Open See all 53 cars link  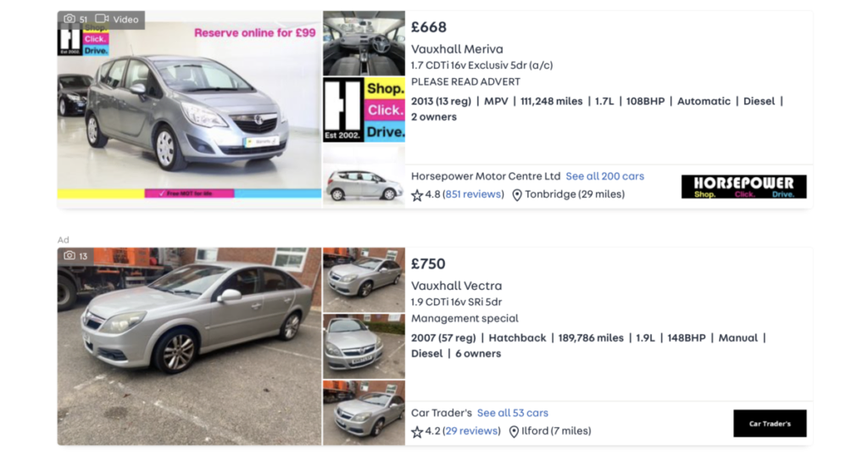tap(513, 413)
